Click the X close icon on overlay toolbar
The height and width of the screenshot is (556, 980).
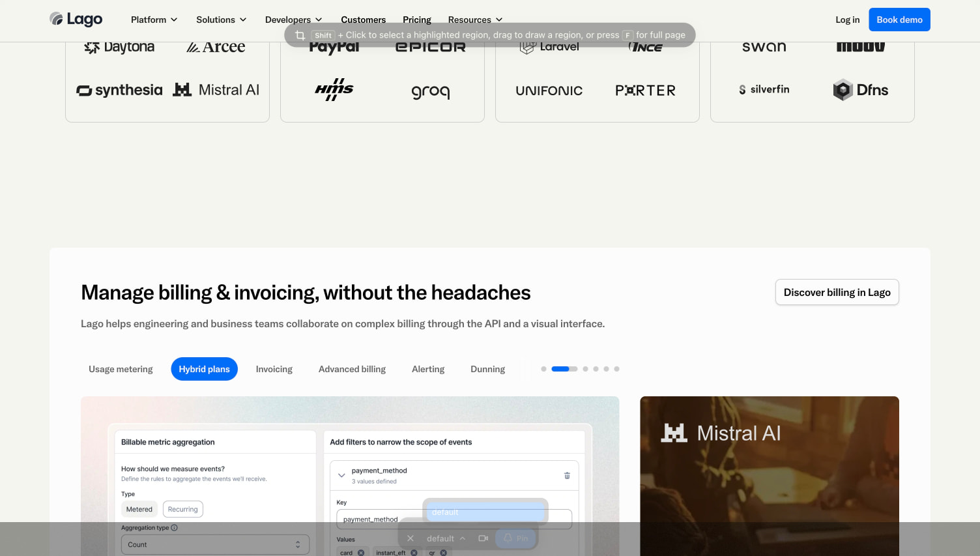click(410, 538)
